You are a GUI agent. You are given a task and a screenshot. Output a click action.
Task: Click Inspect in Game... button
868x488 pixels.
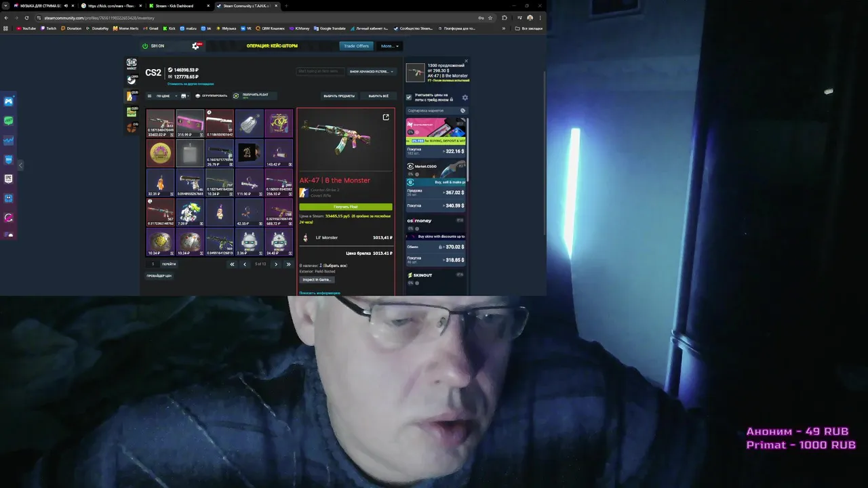[x=317, y=279]
